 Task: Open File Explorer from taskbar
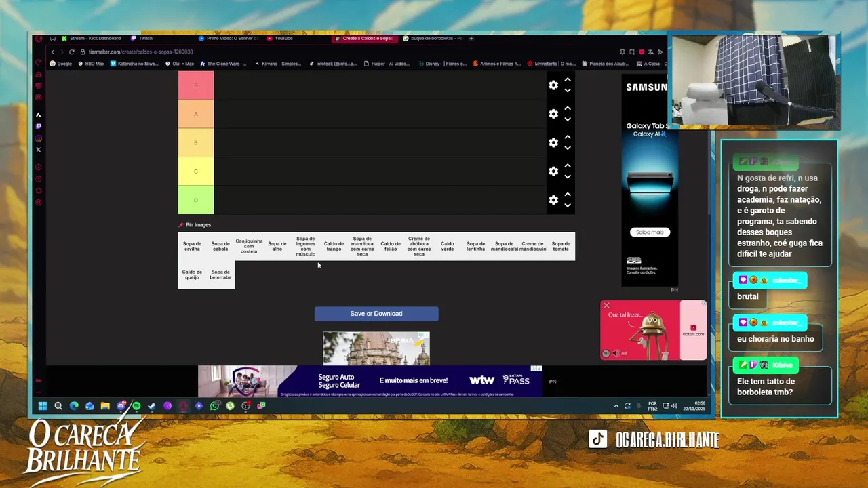tap(105, 406)
